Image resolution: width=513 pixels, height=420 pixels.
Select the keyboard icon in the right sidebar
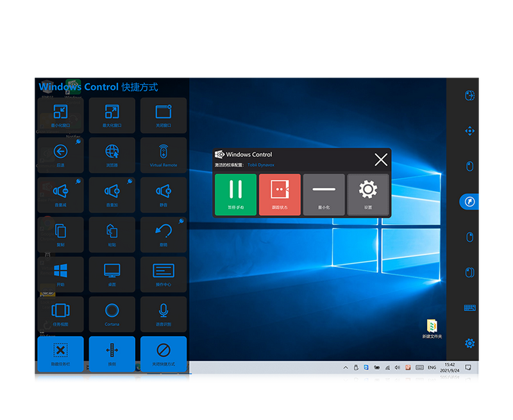(x=469, y=308)
